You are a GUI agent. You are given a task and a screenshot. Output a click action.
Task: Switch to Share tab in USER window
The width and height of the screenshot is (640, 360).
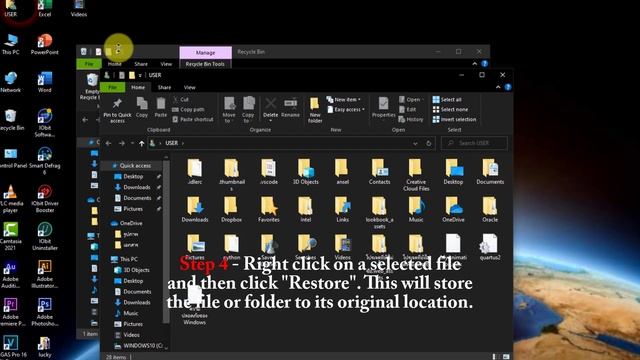coord(164,87)
